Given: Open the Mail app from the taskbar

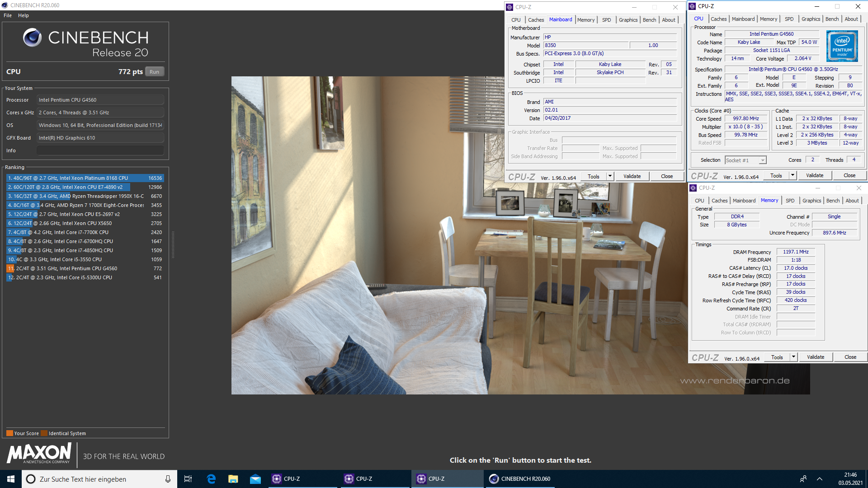Looking at the screenshot, I should pyautogui.click(x=255, y=479).
